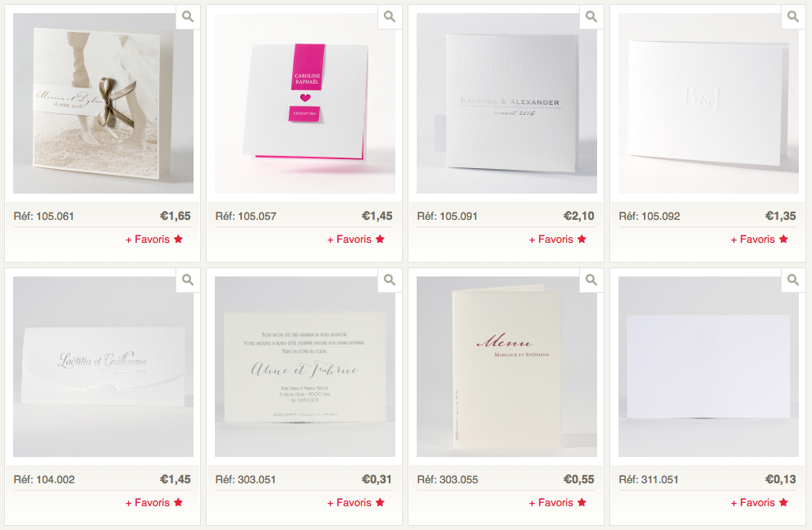Zoom the pink Caroline Raphaël card image
Viewport: 812px width, 530px height.
[x=390, y=16]
